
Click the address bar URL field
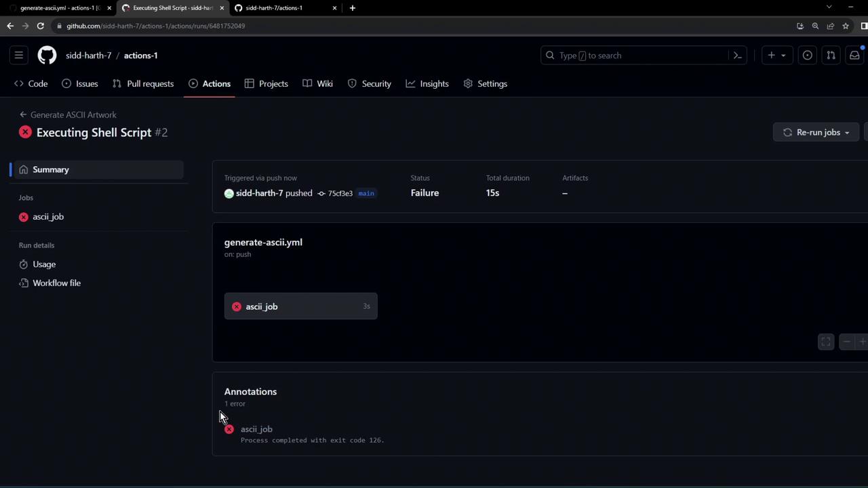420,26
